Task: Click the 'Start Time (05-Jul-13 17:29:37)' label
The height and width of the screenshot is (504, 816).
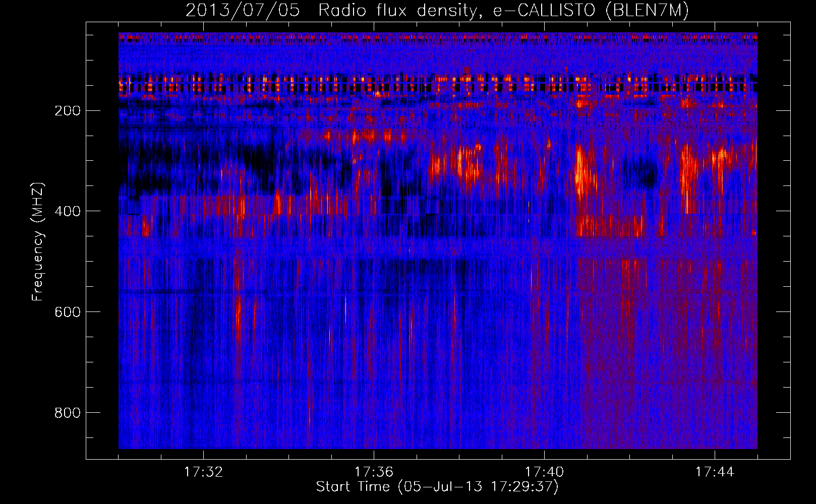Action: 437,487
